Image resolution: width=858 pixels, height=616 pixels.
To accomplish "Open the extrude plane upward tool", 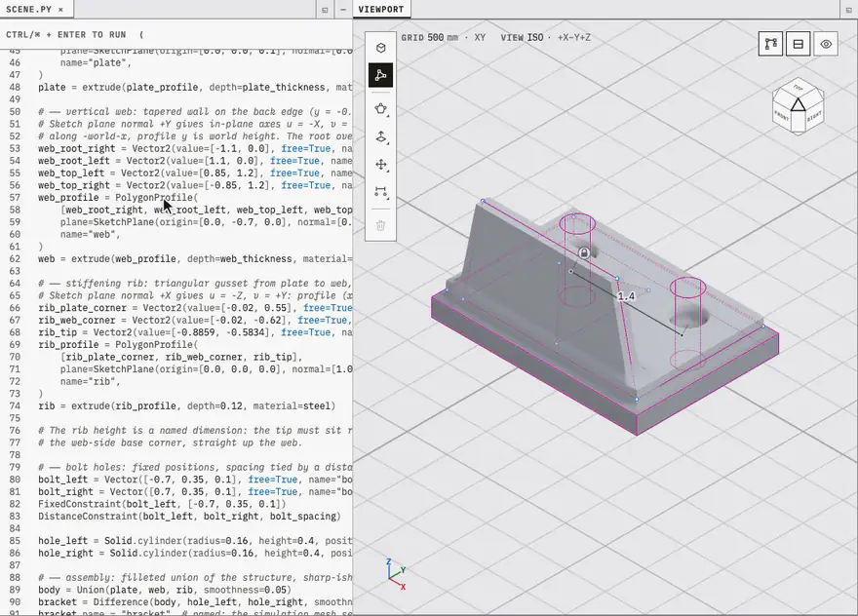I will pyautogui.click(x=381, y=137).
